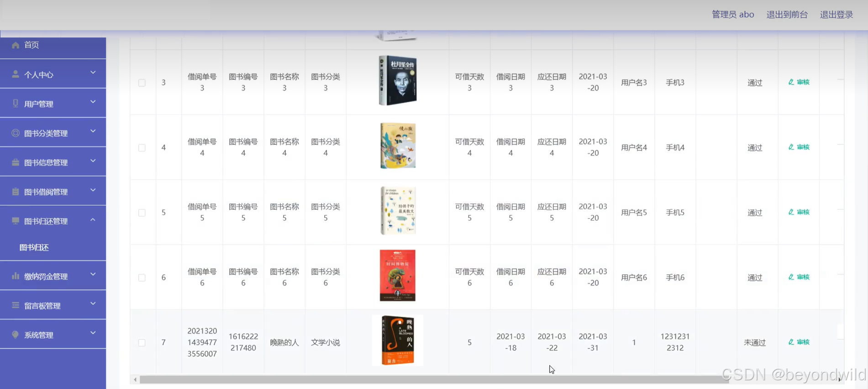Expand the 图书分类管理 chevron

point(93,131)
